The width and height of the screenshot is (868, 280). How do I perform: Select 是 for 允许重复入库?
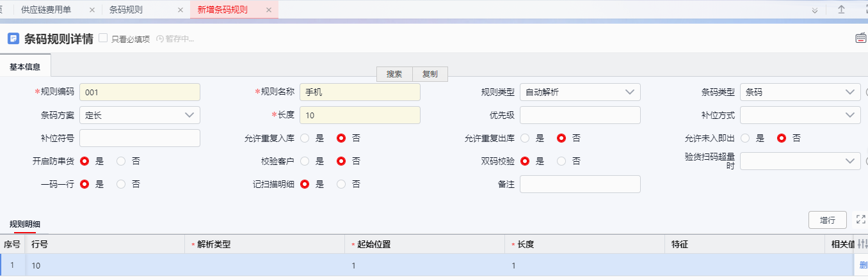(305, 138)
